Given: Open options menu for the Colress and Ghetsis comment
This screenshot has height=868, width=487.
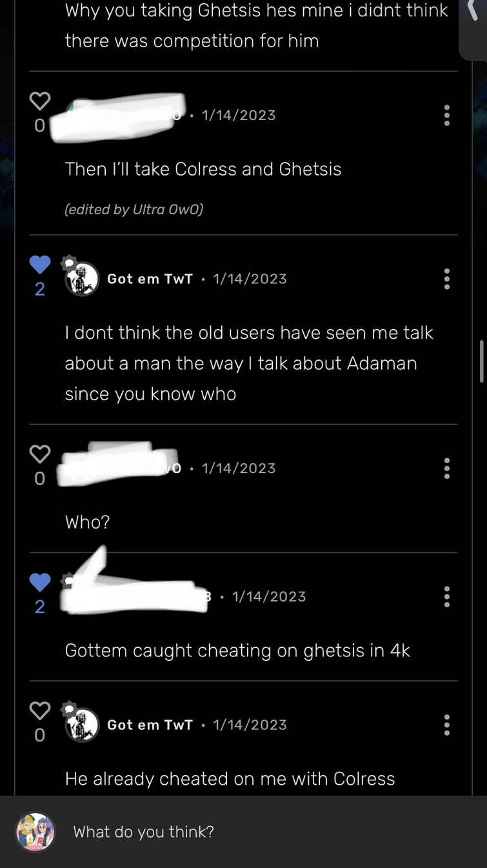Looking at the screenshot, I should coord(446,116).
